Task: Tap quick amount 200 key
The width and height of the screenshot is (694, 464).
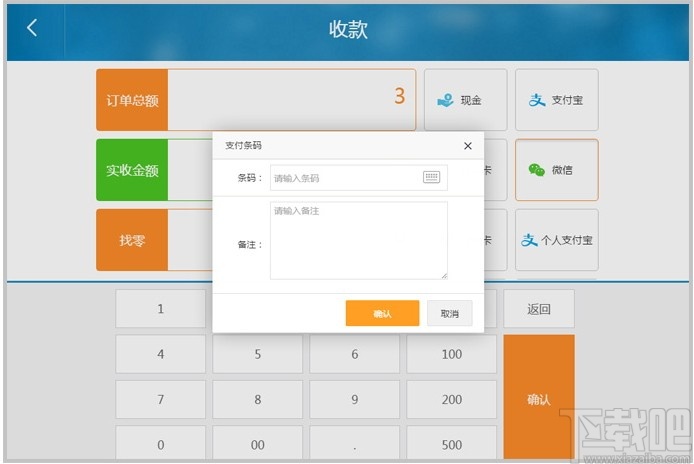Action: 451,399
